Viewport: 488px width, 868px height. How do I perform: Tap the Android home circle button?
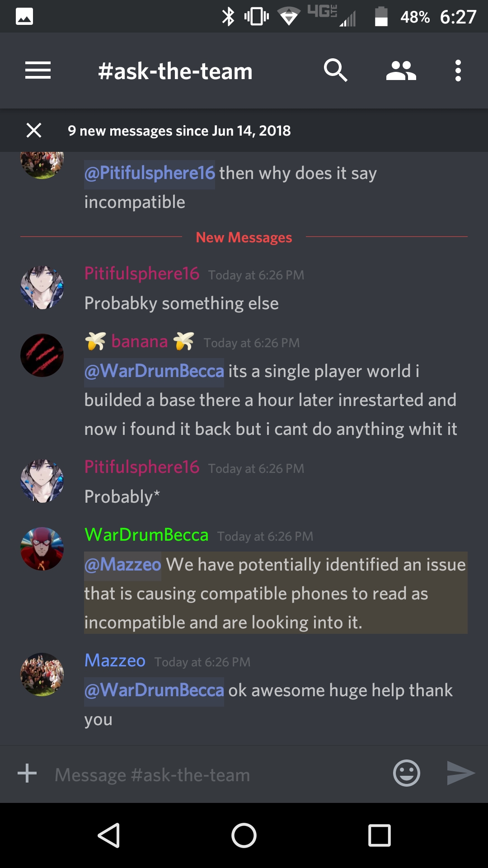pos(244,835)
